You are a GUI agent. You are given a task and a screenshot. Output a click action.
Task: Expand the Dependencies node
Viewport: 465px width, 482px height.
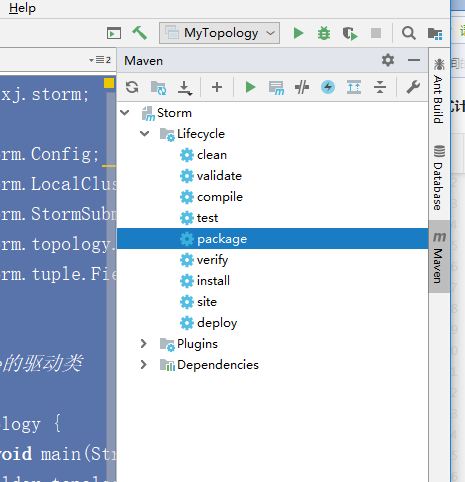pyautogui.click(x=144, y=365)
